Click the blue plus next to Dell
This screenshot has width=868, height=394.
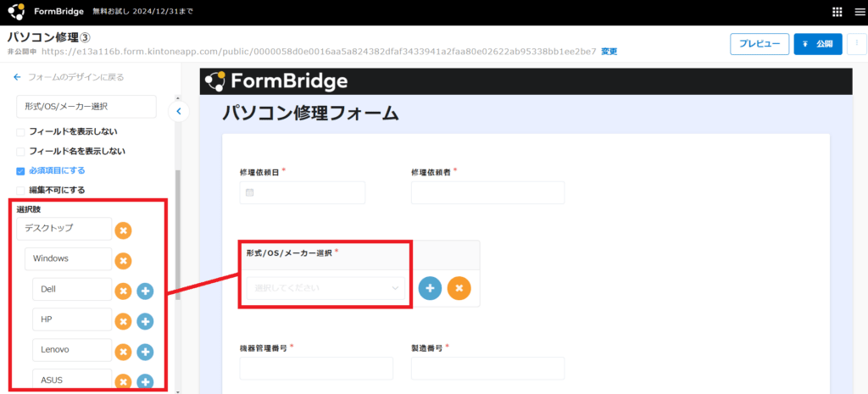tap(145, 291)
